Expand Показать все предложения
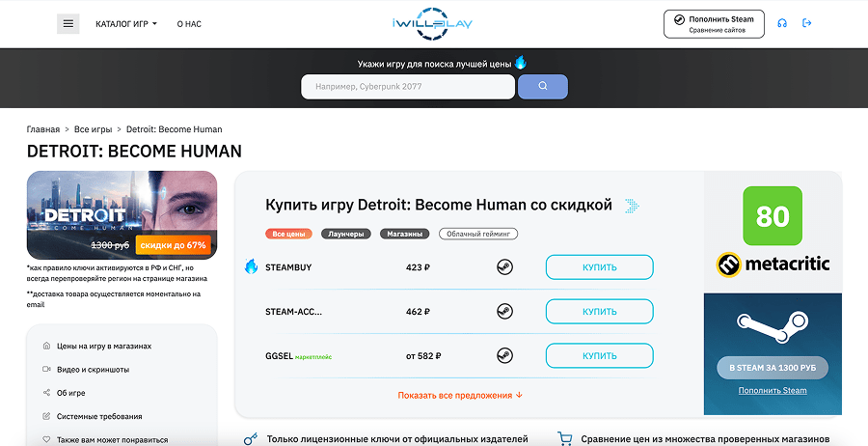Image resolution: width=868 pixels, height=446 pixels. (x=460, y=395)
